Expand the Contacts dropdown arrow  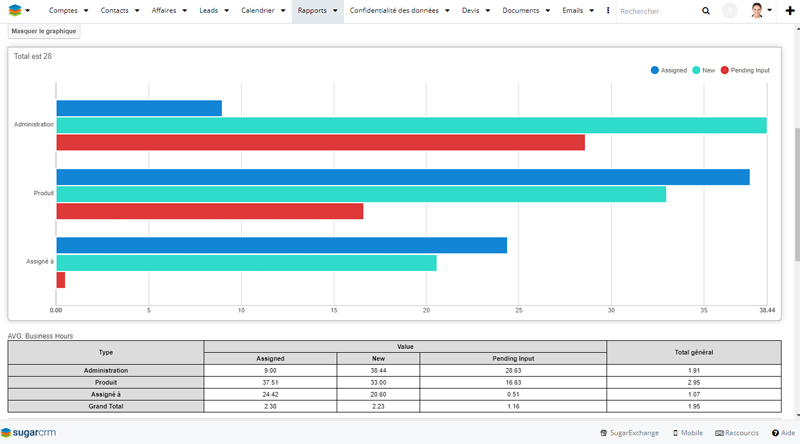[x=137, y=10]
